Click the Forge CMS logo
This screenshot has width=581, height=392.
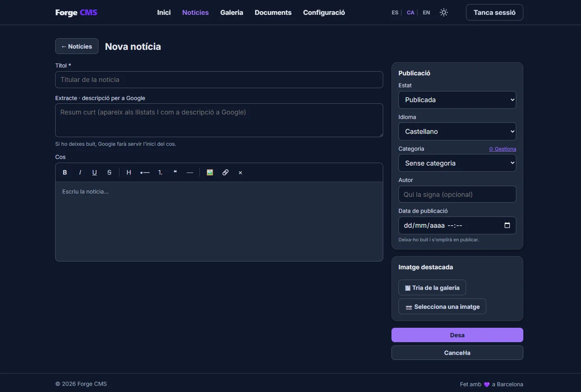click(76, 12)
